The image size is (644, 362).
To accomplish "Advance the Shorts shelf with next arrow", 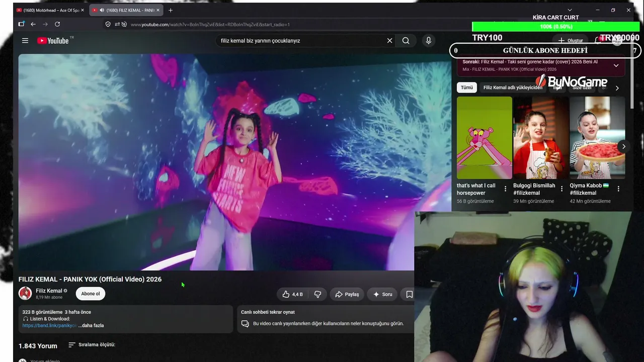I will pos(623,147).
